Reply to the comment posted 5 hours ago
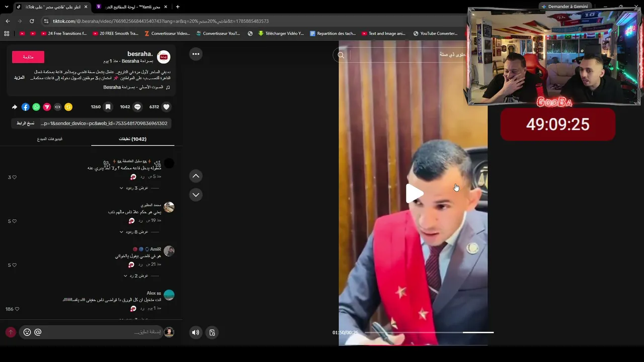This screenshot has width=644, height=362. [x=142, y=177]
